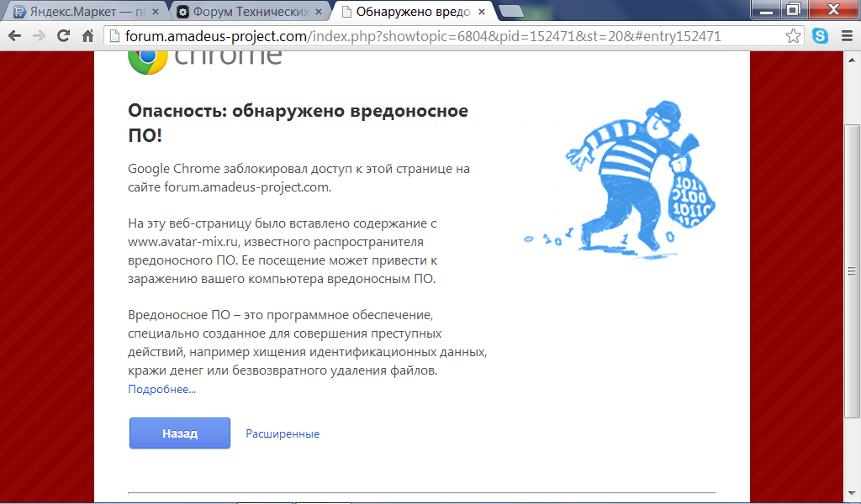
Task: Click the browser Forward arrow
Action: (39, 36)
